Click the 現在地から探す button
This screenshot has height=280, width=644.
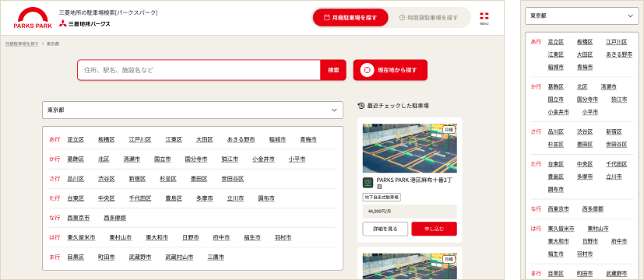tap(390, 70)
